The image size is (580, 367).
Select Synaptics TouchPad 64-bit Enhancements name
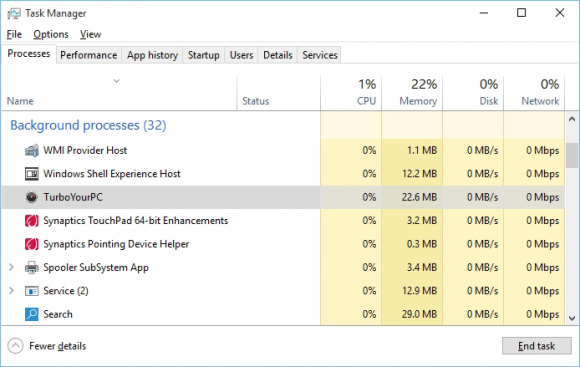click(136, 221)
